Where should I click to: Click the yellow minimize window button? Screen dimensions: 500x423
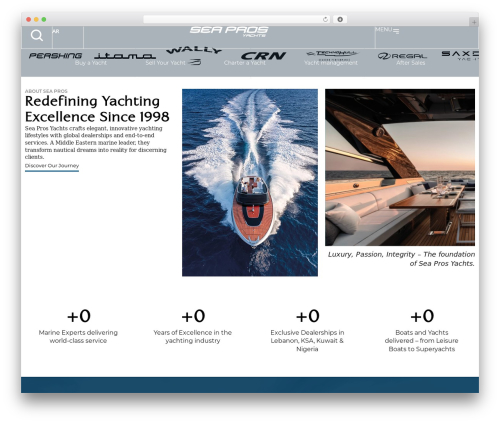[x=36, y=19]
